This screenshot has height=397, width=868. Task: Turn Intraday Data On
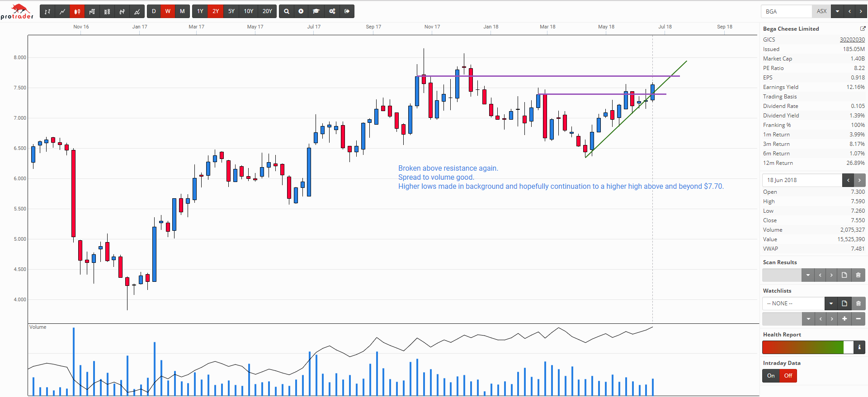[x=771, y=376]
